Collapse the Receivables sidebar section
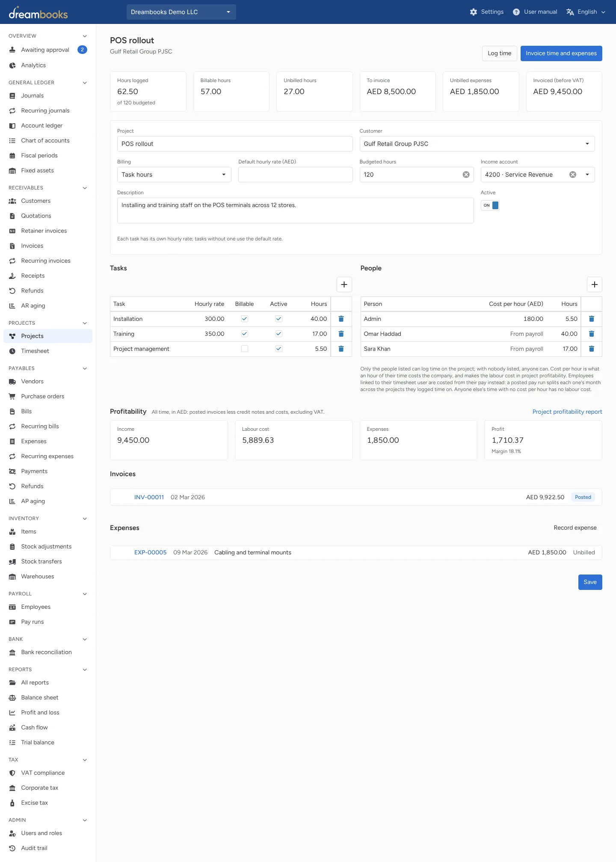Viewport: 616px width, 862px height. (x=85, y=188)
